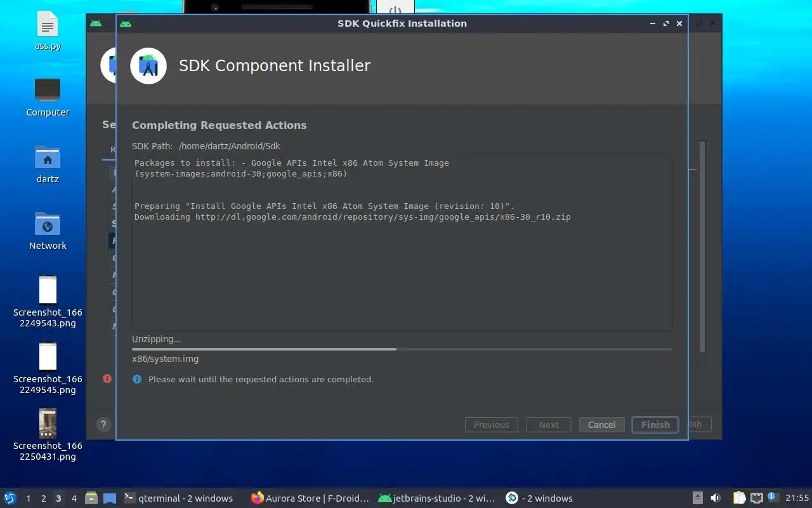Image resolution: width=812 pixels, height=508 pixels.
Task: Click the update notification tray icon
Action: (x=773, y=497)
